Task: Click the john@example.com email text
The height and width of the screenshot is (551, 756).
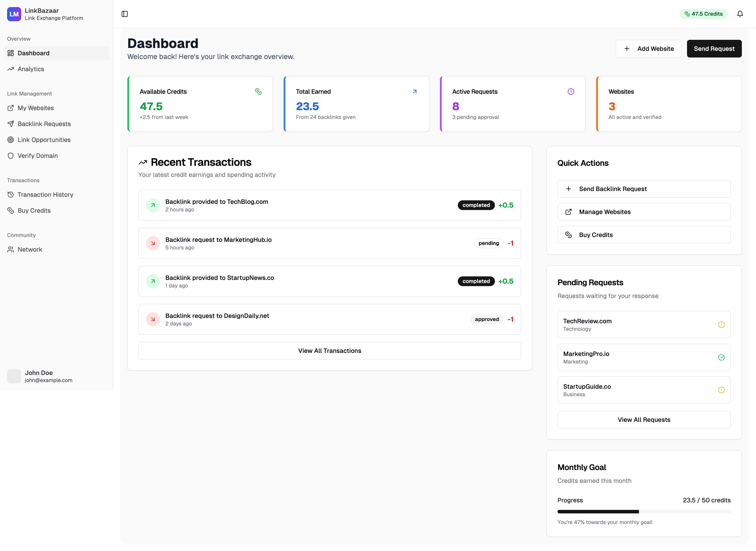Action: click(48, 380)
